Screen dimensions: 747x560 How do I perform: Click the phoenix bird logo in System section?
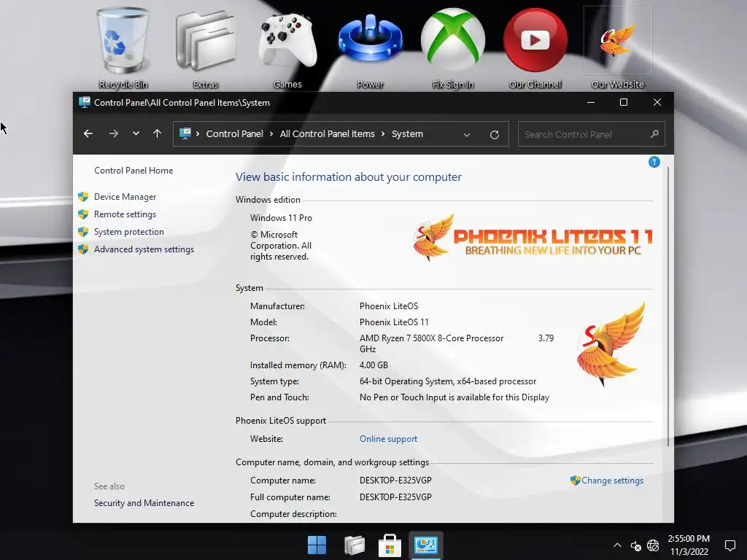click(611, 344)
